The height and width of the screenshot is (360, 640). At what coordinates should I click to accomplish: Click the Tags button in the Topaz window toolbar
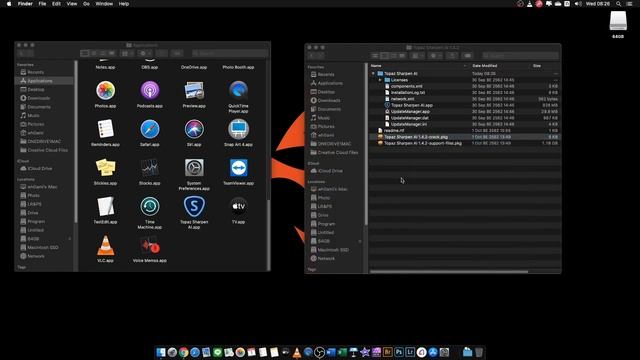tap(468, 56)
